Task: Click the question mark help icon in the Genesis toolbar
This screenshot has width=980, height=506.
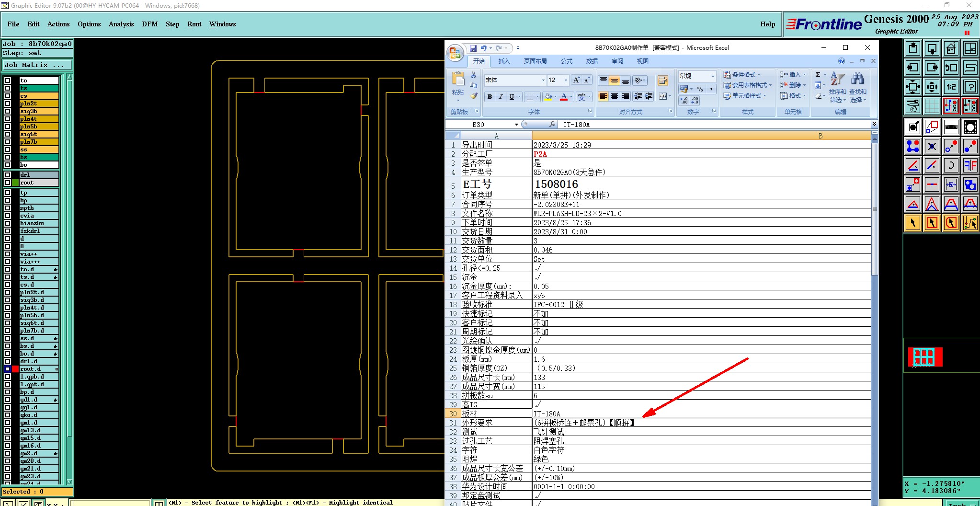Action: point(970,87)
